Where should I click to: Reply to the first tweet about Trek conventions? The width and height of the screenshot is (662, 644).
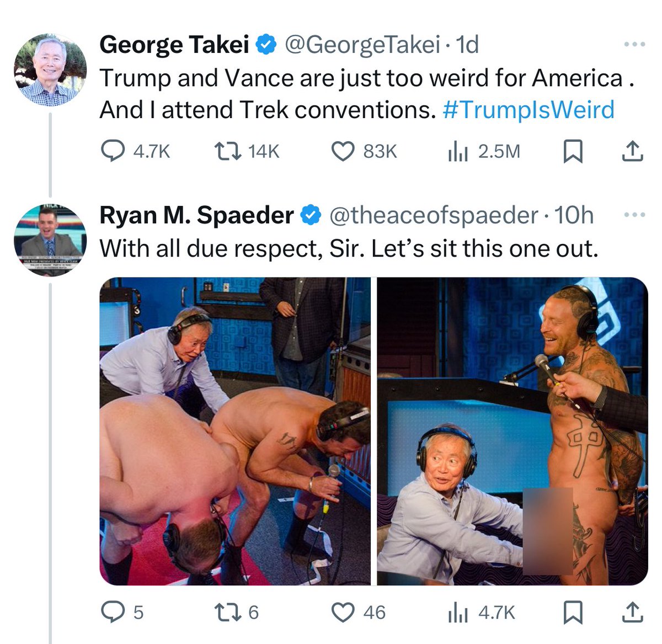click(113, 151)
